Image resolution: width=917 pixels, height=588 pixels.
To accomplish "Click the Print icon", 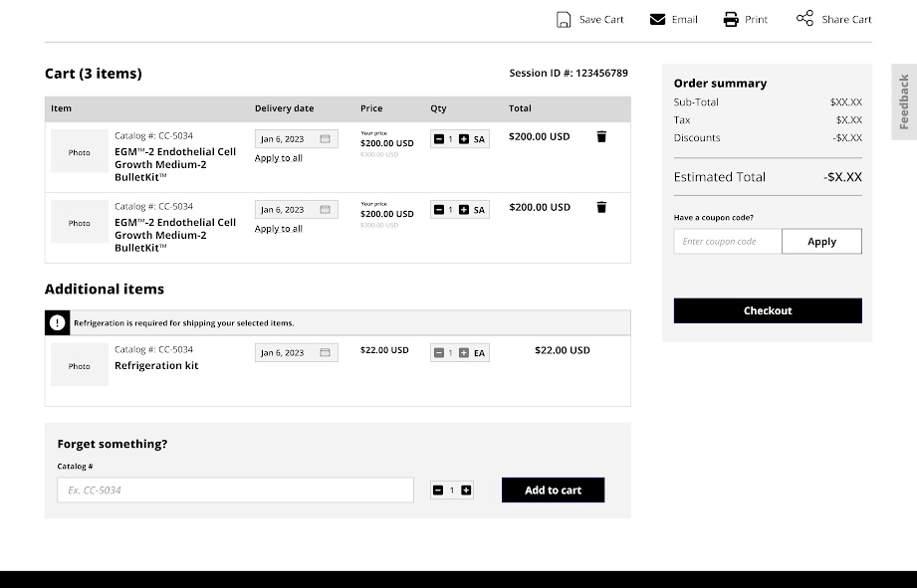I will pos(731,19).
